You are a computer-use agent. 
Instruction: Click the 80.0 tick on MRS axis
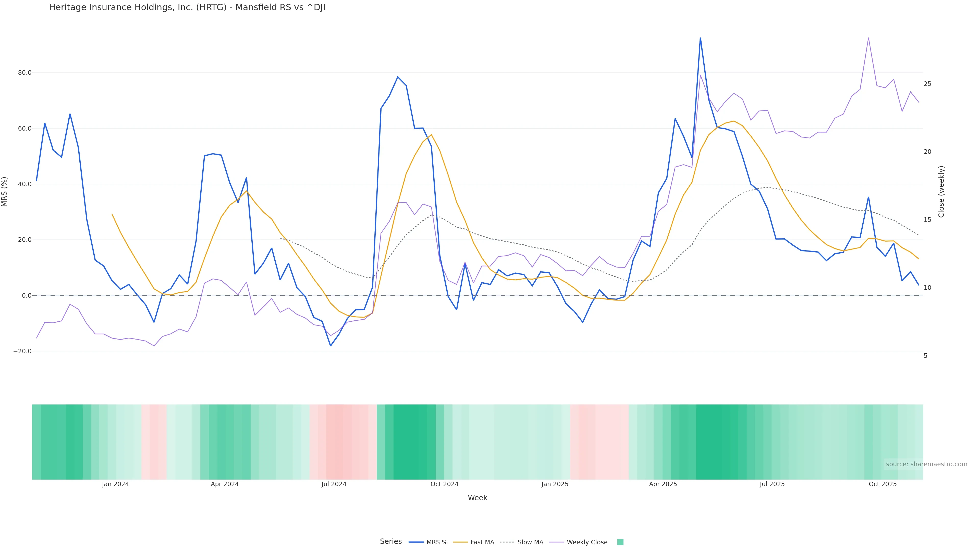(25, 73)
